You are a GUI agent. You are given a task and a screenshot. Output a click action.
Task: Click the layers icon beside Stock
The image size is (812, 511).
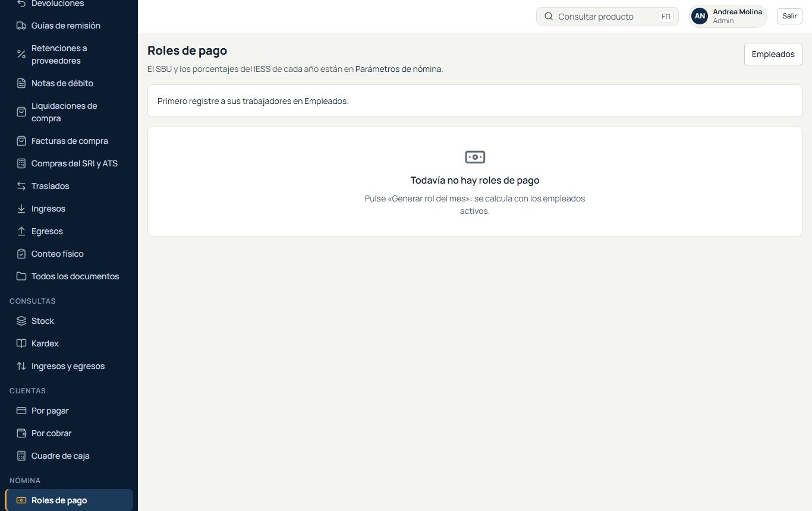click(21, 321)
